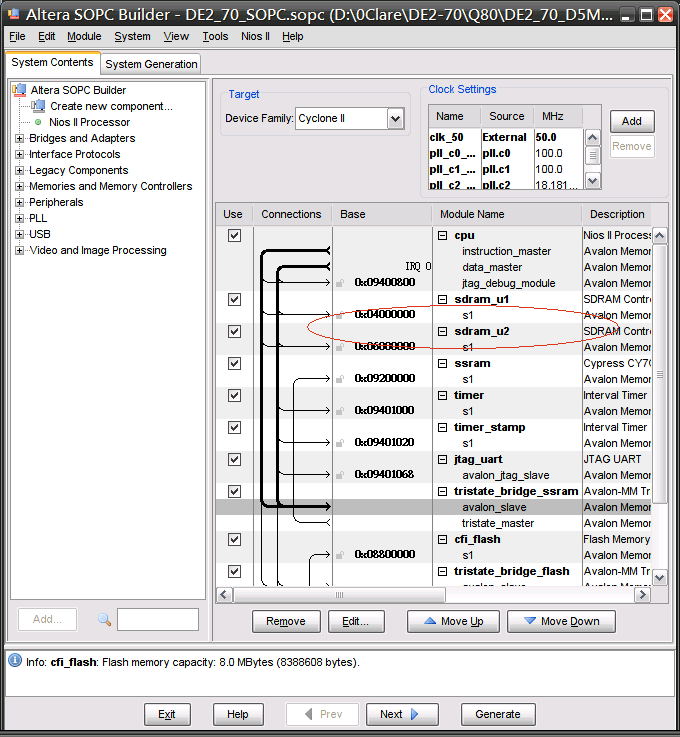Click the Create new component icon
This screenshot has height=737, width=680.
coord(39,106)
